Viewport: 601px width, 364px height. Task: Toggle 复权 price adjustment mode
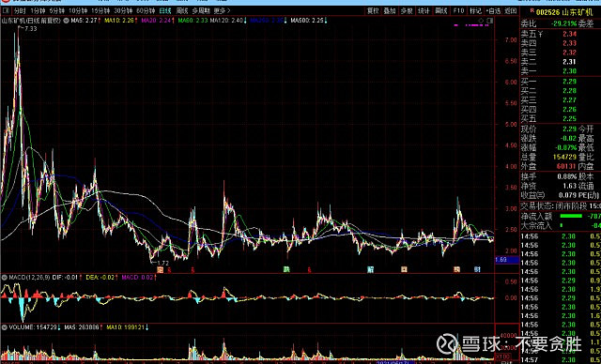click(373, 11)
